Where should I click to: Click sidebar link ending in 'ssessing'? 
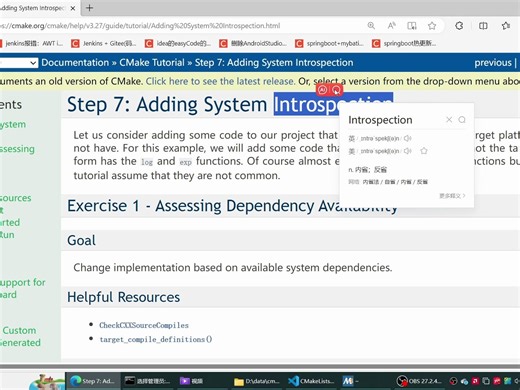pyautogui.click(x=17, y=149)
